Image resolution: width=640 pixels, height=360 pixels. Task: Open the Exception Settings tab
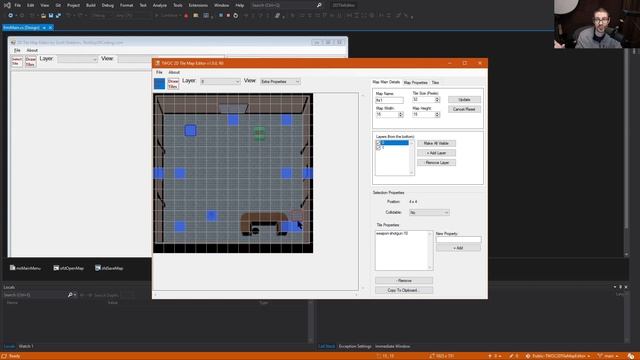(x=355, y=346)
